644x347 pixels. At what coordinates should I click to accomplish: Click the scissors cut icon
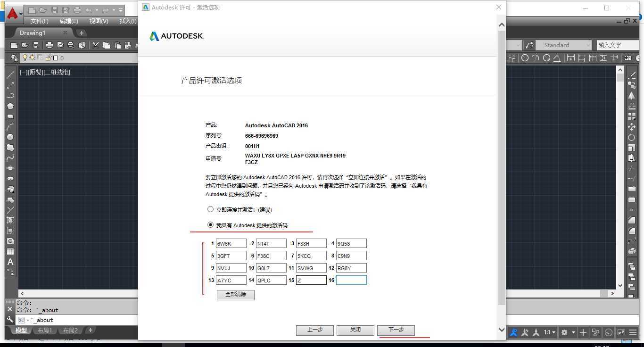[x=96, y=45]
